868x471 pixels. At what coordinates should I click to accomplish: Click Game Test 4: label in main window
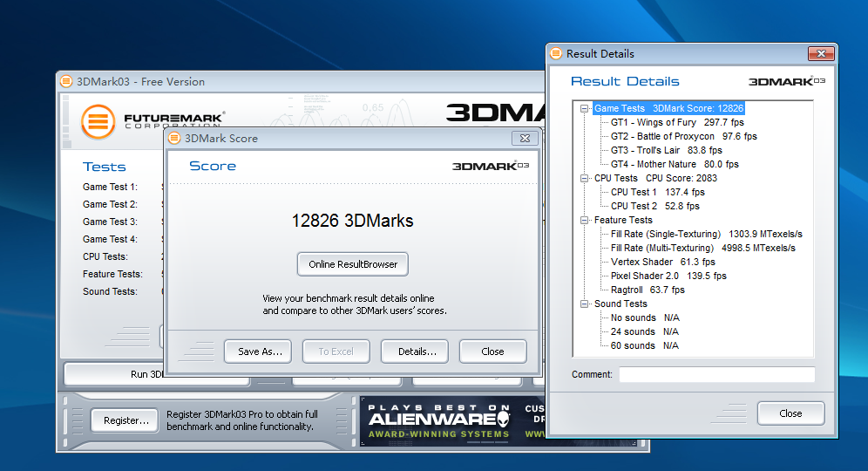(x=110, y=239)
